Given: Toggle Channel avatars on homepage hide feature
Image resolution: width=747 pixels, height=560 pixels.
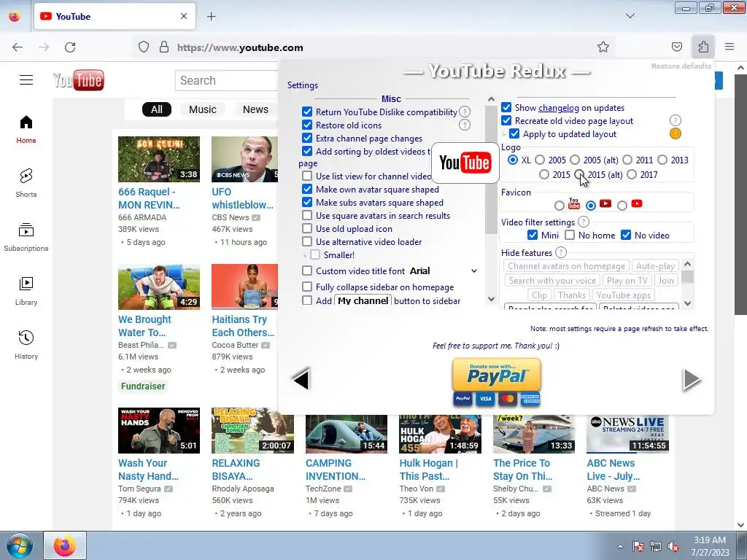Looking at the screenshot, I should click(x=566, y=265).
